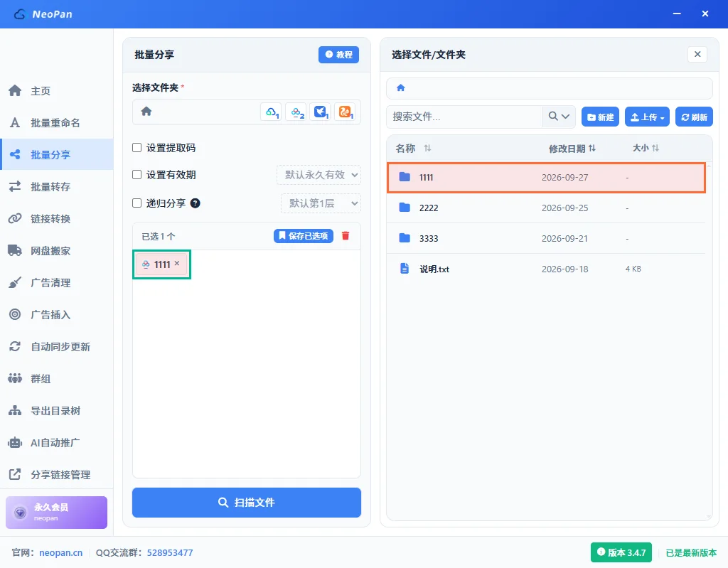The width and height of the screenshot is (728, 568).
Task: Open AI自动推广 in the sidebar
Action: coord(57,443)
